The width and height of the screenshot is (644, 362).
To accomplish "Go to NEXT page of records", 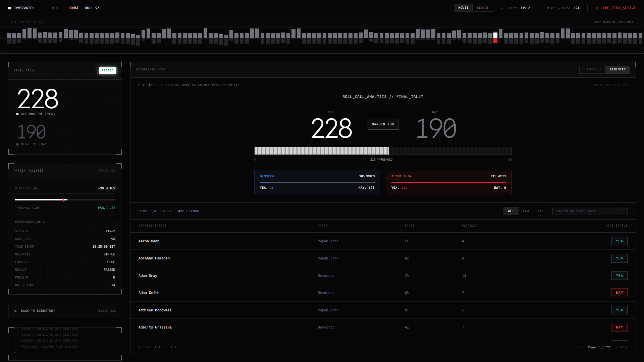I will (621, 347).
